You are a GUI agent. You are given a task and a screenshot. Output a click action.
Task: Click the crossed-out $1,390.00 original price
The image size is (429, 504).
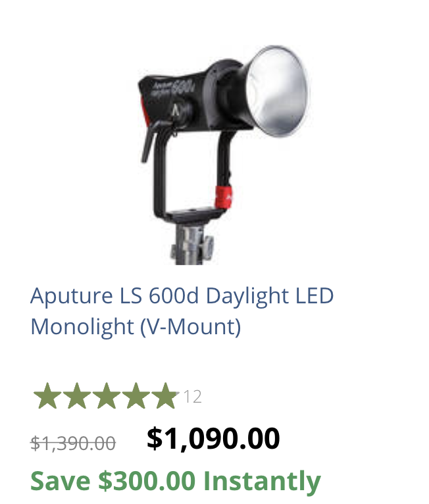point(73,443)
